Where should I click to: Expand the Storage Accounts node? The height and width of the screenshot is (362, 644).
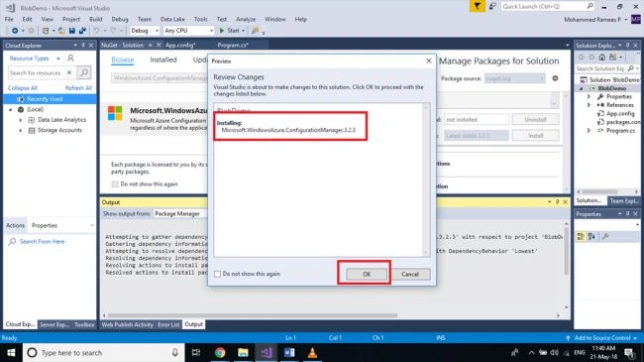click(x=20, y=130)
